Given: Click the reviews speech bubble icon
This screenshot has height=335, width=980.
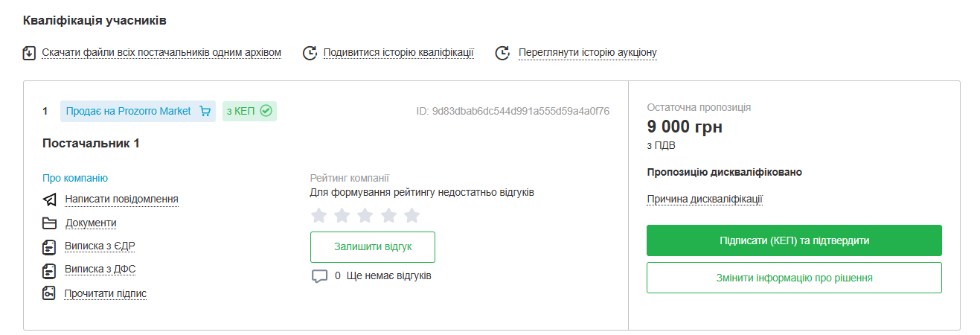Looking at the screenshot, I should (x=319, y=276).
